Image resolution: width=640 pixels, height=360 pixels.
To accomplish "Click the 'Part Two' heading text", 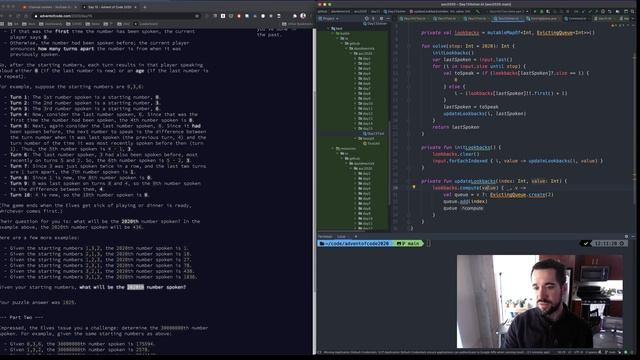I will tap(27, 317).
